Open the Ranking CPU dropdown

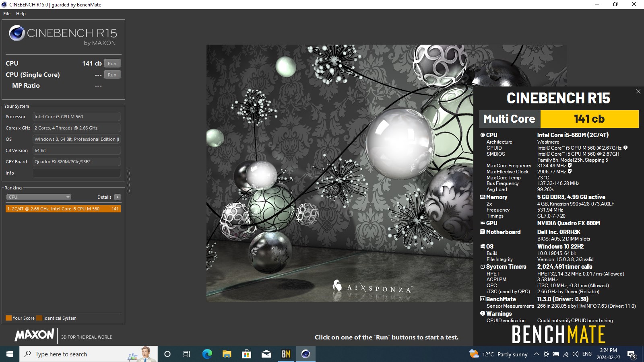(39, 197)
